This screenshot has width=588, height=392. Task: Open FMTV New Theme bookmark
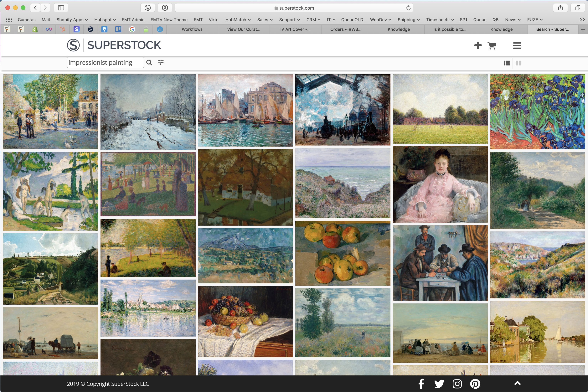click(x=169, y=19)
